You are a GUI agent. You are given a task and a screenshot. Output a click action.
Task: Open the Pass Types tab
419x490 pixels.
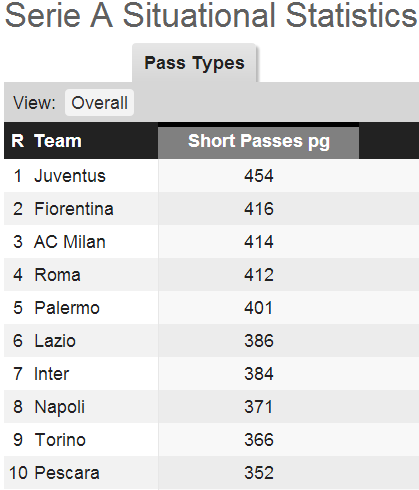point(194,63)
